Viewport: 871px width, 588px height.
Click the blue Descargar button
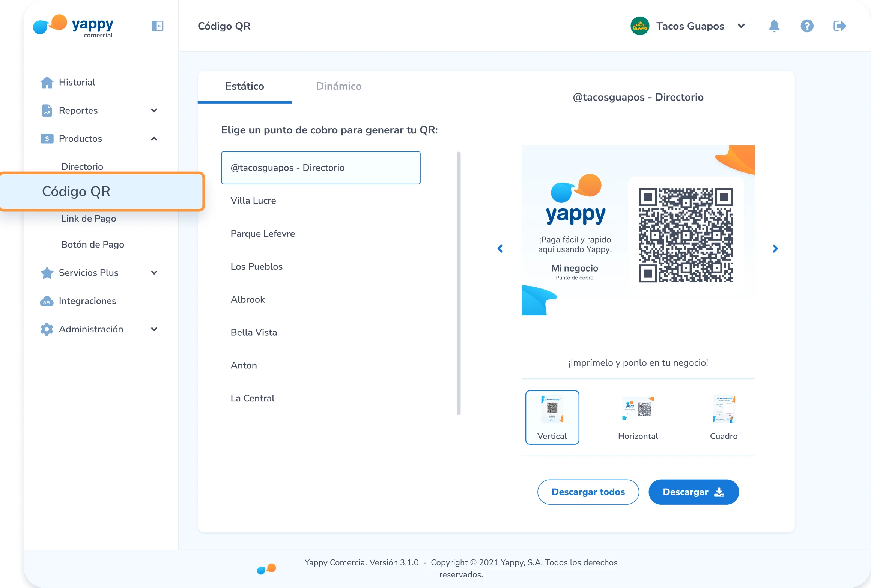click(693, 492)
